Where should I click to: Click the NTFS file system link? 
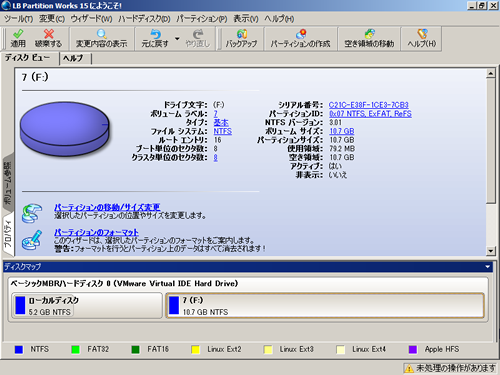coord(223,131)
